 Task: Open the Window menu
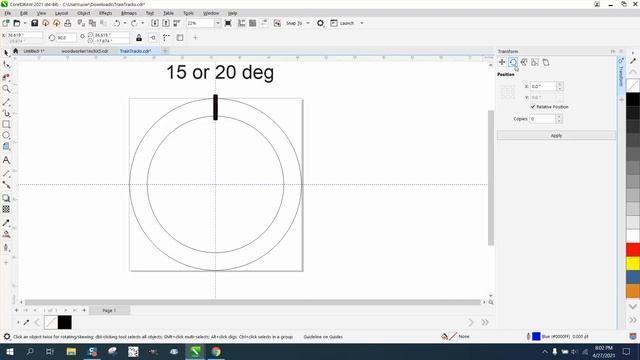(211, 13)
